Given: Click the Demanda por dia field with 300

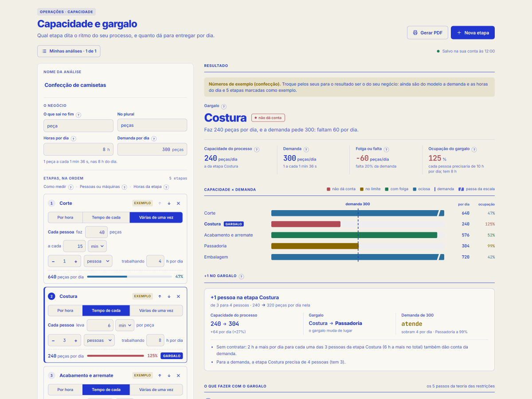Looking at the screenshot, I should pyautogui.click(x=152, y=149).
